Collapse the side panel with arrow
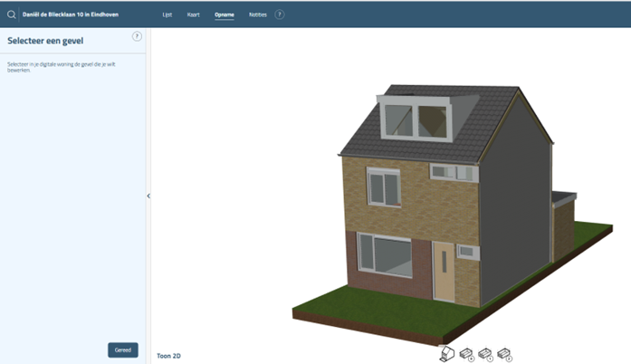 click(148, 196)
